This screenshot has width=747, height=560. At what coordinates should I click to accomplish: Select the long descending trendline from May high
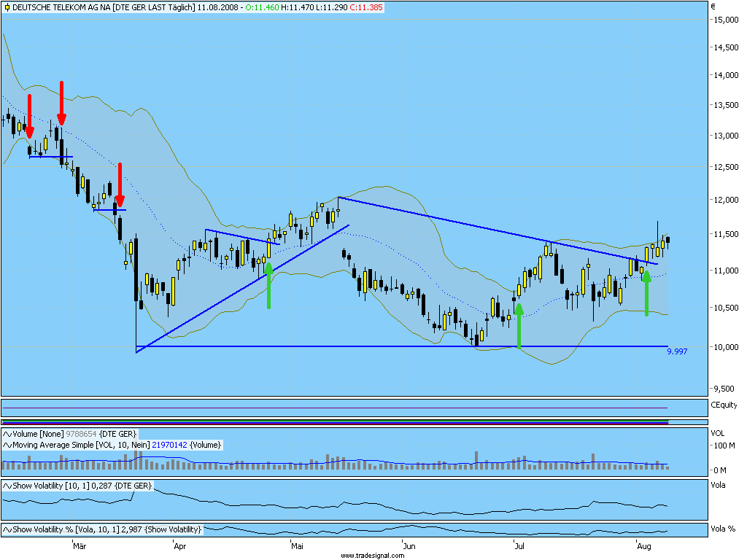pyautogui.click(x=498, y=230)
